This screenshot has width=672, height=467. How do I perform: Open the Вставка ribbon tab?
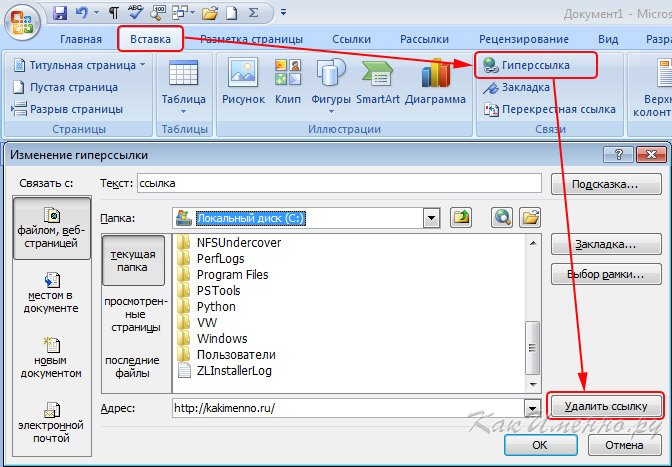pyautogui.click(x=150, y=39)
